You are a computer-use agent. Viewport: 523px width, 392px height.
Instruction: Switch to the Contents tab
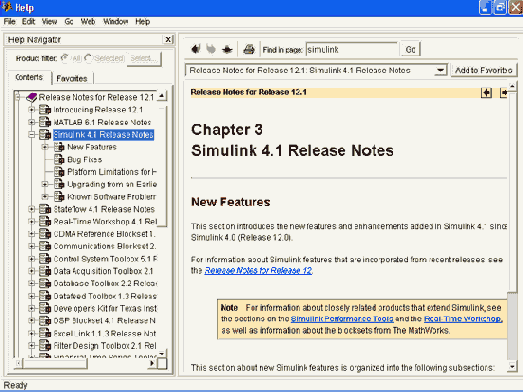[29, 77]
